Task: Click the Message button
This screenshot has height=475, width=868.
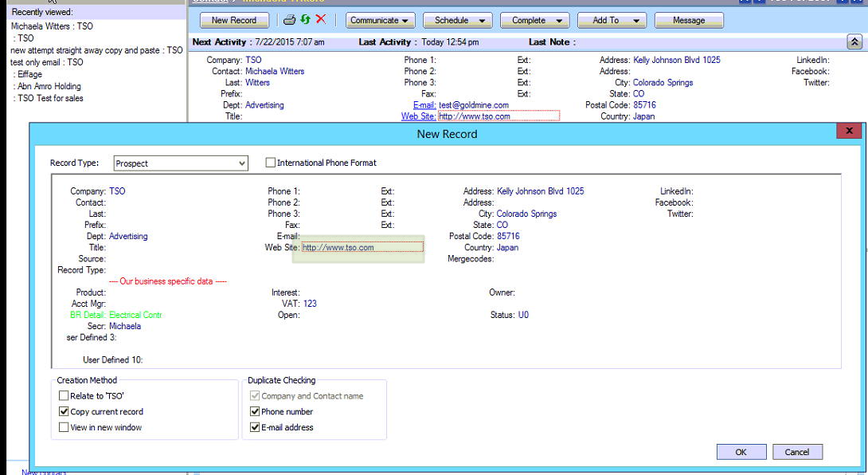Action: point(689,20)
